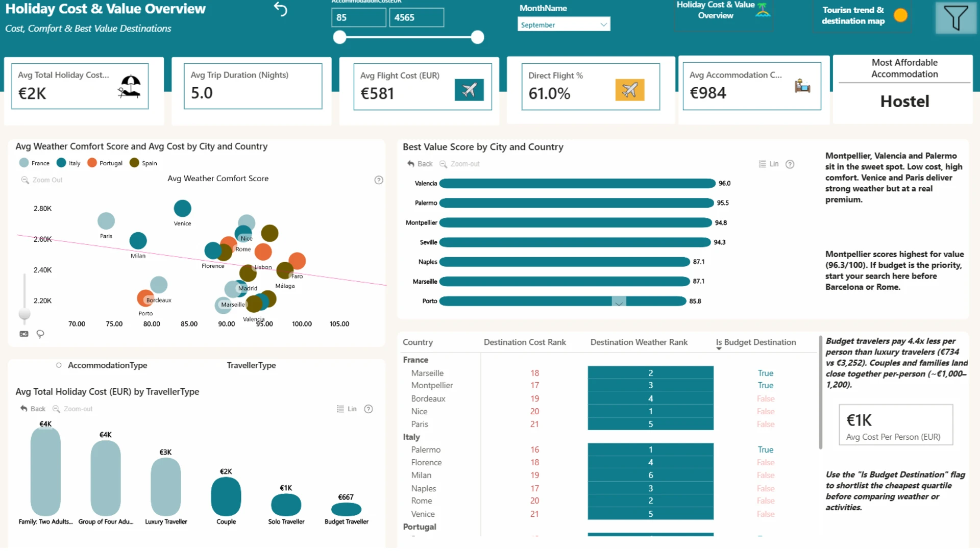The image size is (980, 551).
Task: Open the MonthName September dropdown
Action: point(563,24)
